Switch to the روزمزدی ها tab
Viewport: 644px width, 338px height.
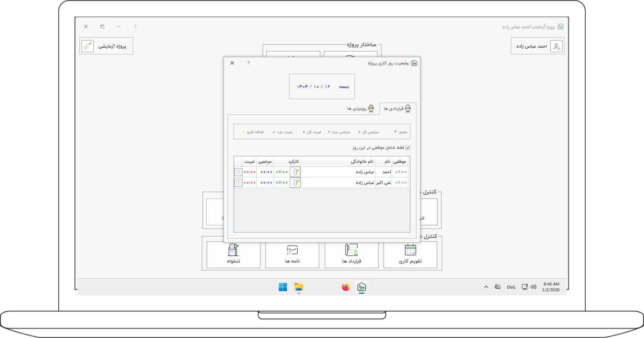tap(360, 109)
